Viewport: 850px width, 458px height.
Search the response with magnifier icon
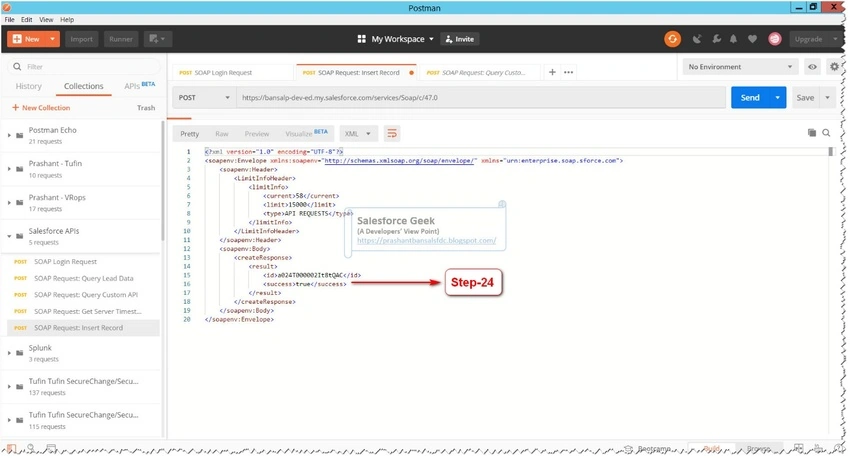826,133
